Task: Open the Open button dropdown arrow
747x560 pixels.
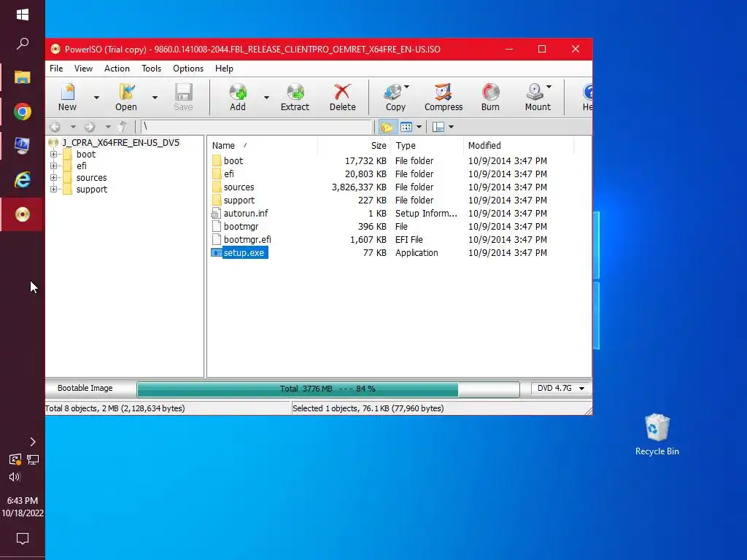Action: tap(155, 98)
